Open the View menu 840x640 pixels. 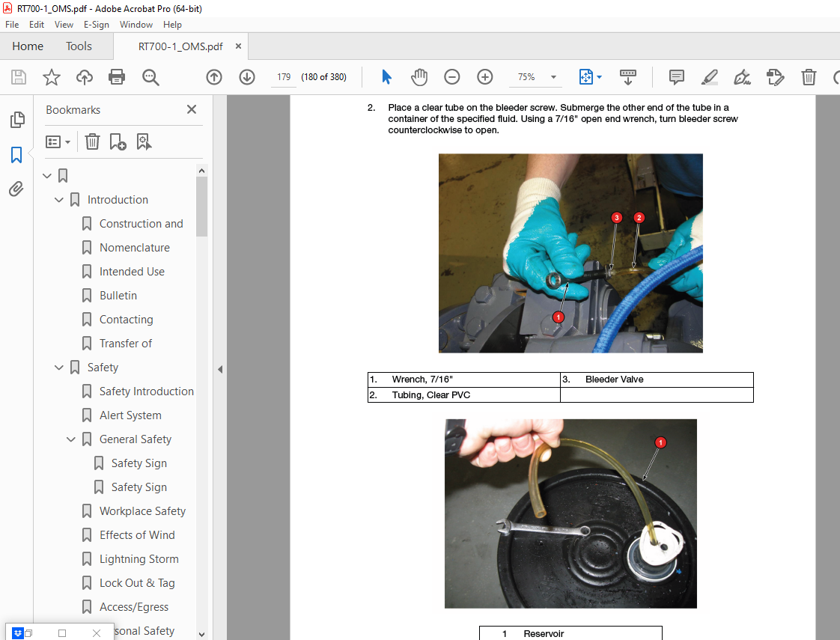click(x=64, y=25)
